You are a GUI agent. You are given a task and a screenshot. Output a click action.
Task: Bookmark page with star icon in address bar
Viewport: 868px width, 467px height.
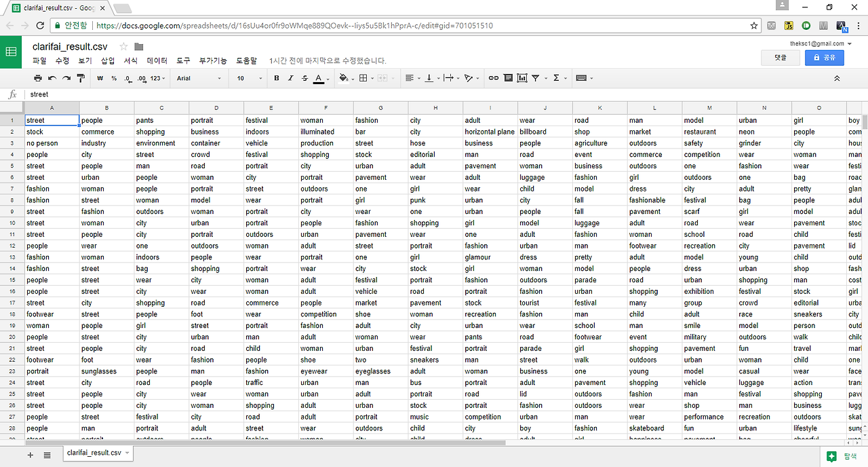[754, 26]
